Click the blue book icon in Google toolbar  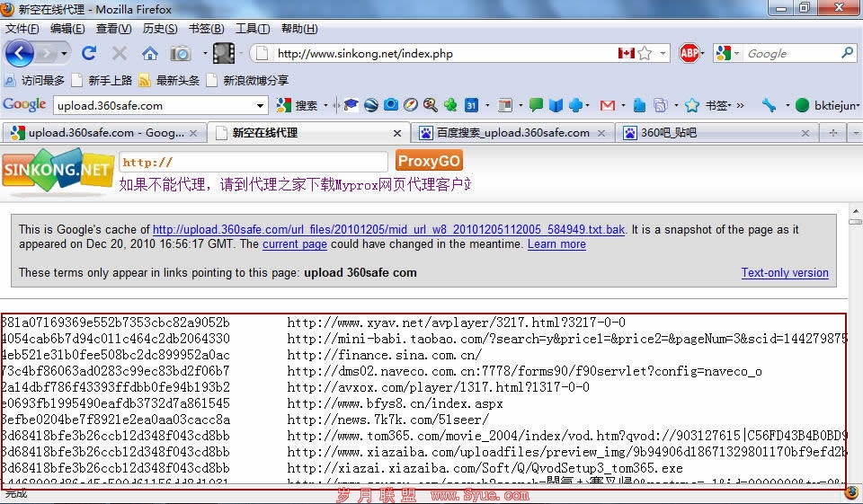[556, 104]
